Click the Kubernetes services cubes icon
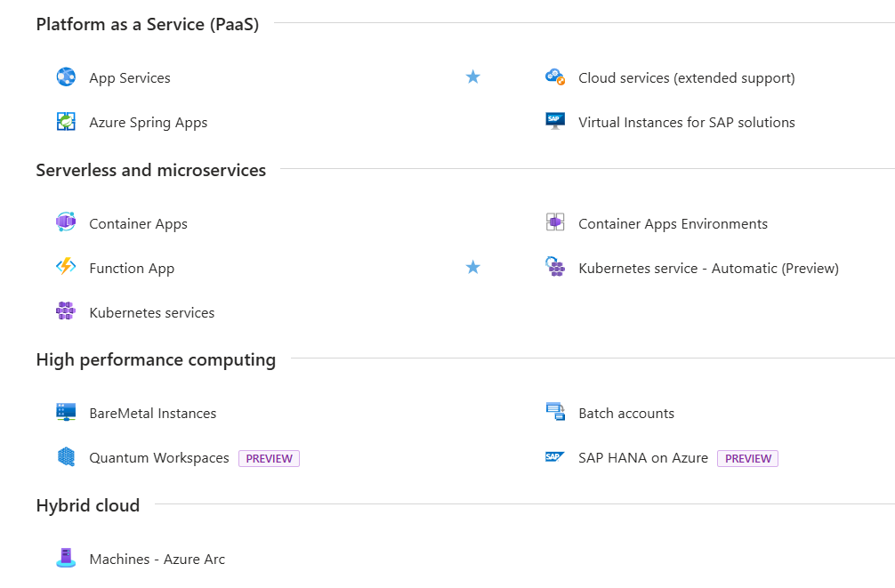 [x=66, y=310]
